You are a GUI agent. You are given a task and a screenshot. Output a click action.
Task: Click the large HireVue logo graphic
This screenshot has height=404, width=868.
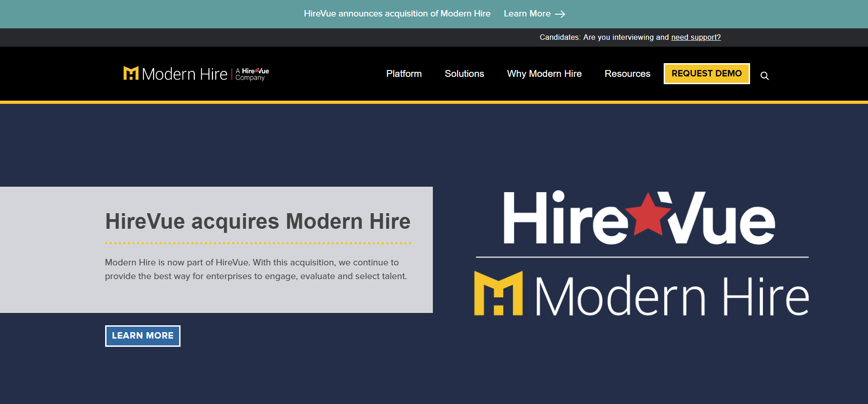[639, 218]
